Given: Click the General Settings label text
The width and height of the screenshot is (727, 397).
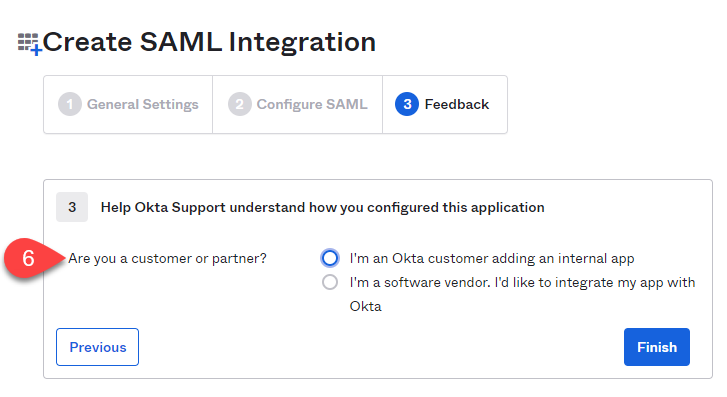Looking at the screenshot, I should point(143,105).
